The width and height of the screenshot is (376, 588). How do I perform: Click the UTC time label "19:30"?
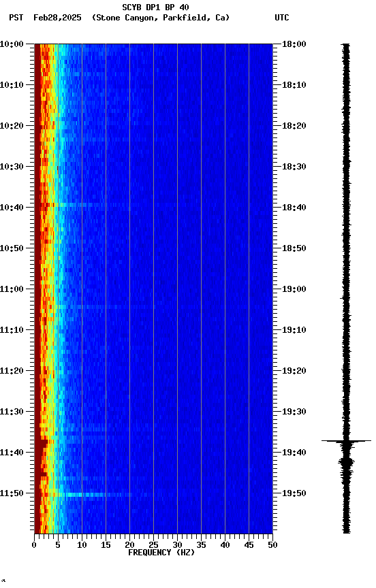click(x=294, y=412)
